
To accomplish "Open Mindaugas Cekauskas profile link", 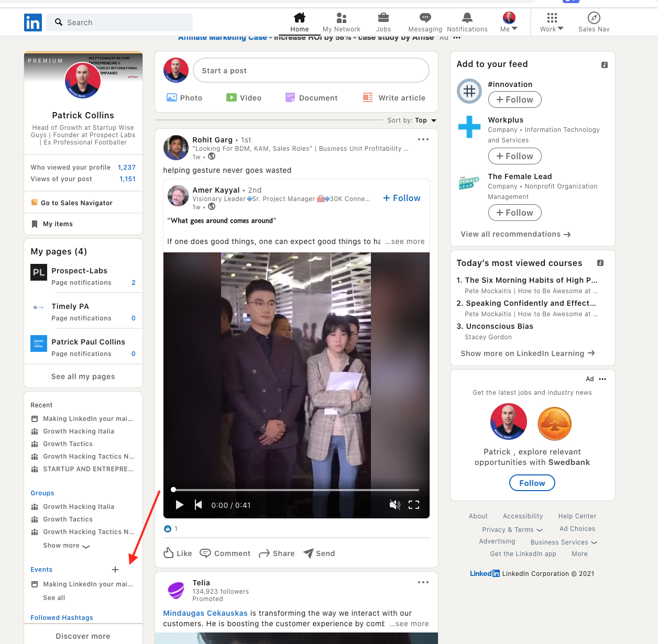I will click(x=205, y=613).
